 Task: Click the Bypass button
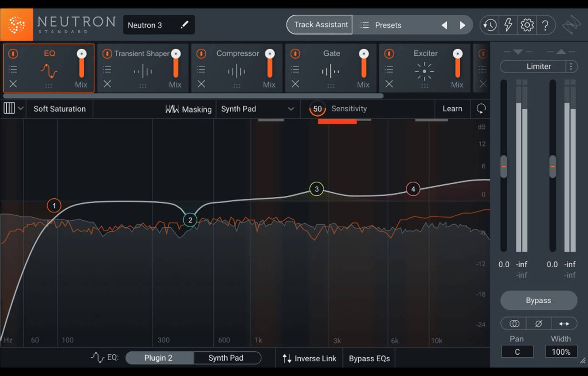click(x=538, y=300)
